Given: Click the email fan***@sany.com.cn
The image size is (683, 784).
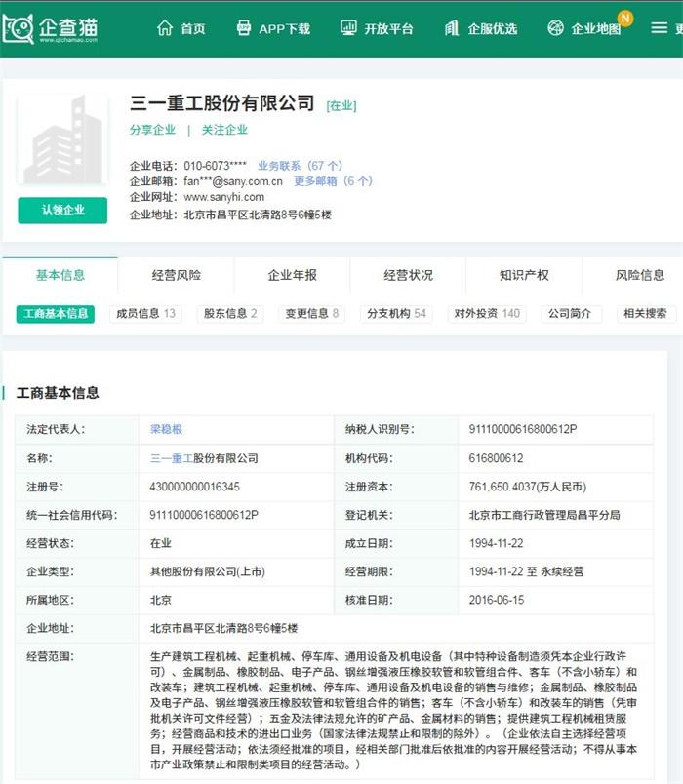Looking at the screenshot, I should pos(233,181).
